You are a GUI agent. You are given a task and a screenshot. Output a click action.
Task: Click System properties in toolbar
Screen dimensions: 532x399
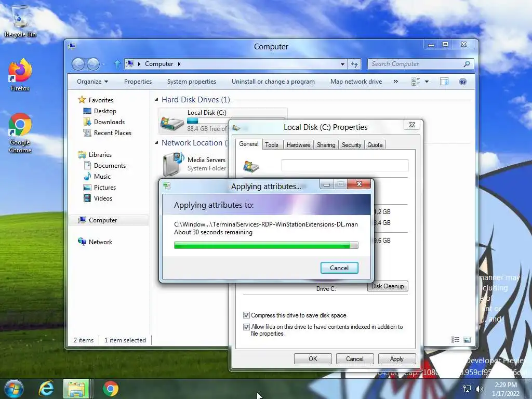(191, 82)
